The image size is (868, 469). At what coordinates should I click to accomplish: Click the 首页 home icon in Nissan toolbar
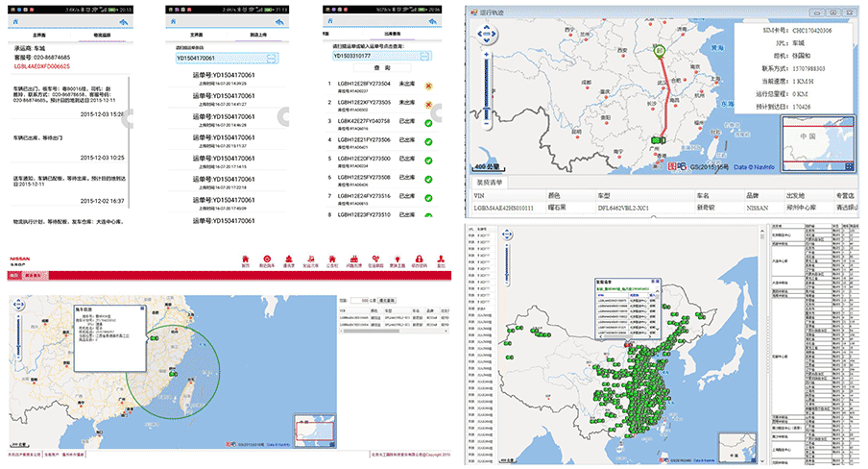[246, 259]
